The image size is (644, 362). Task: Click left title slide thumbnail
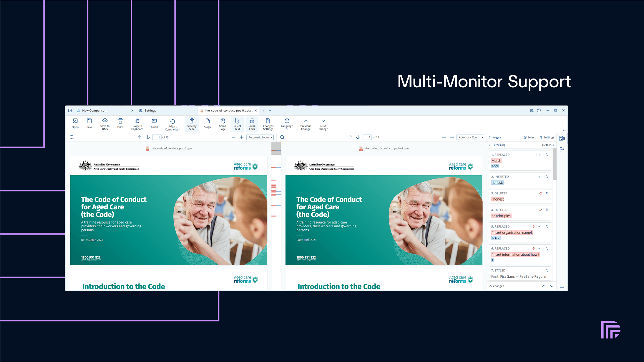[x=169, y=210]
